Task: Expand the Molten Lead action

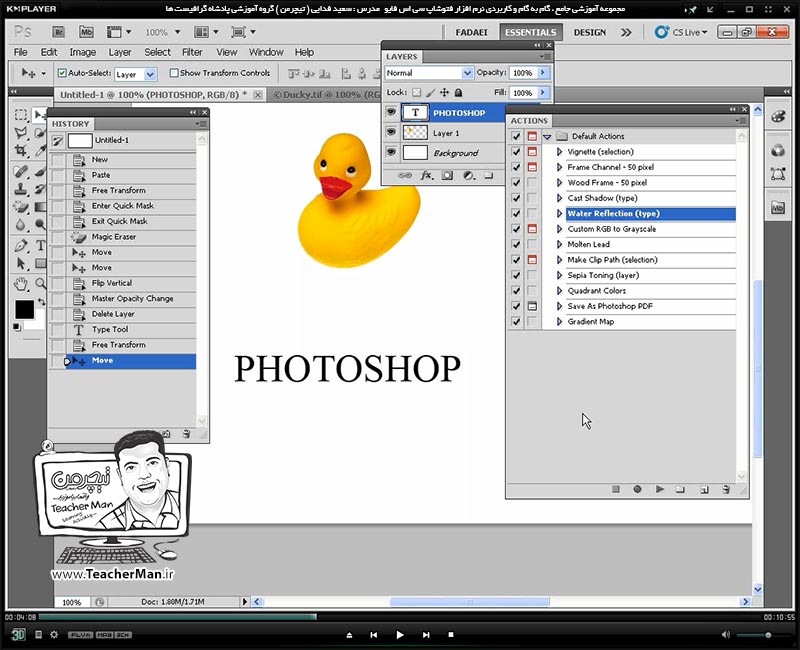Action: pyautogui.click(x=559, y=244)
